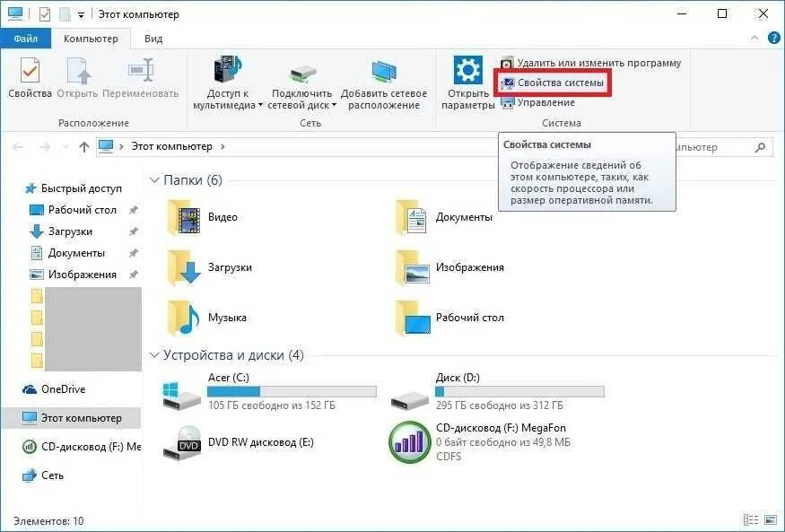This screenshot has width=785, height=532.
Task: Click the Up one level arrow
Action: [x=84, y=146]
